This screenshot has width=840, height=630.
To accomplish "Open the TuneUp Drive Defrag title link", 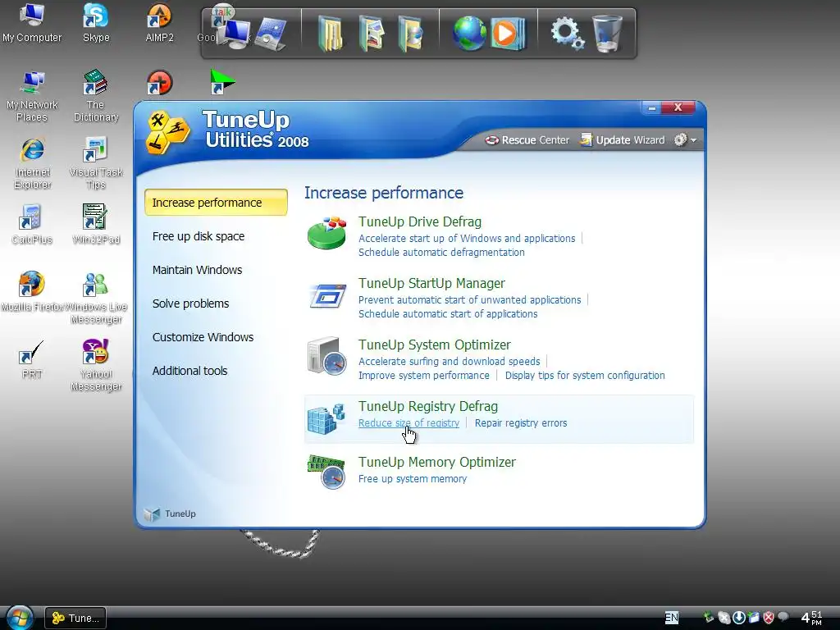I will 420,221.
